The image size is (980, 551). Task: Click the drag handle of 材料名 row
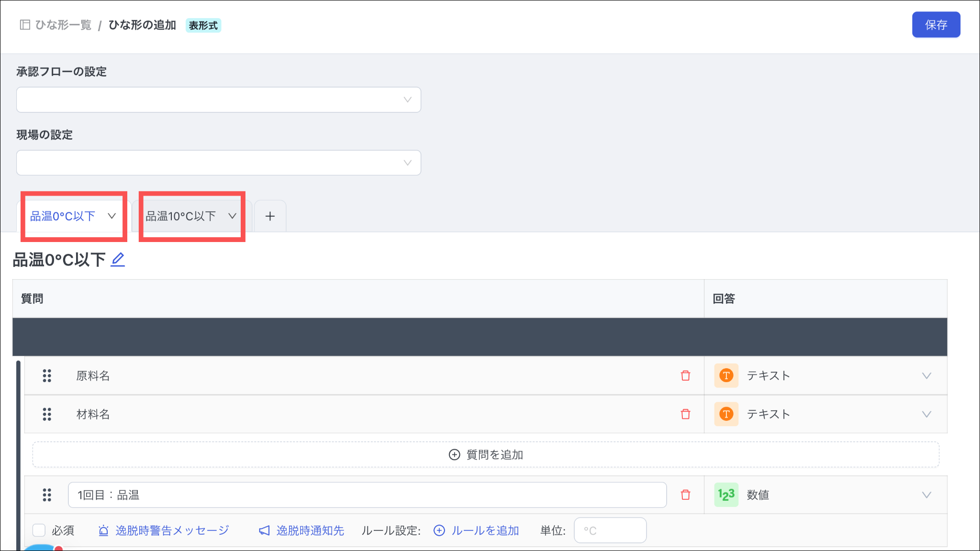47,414
